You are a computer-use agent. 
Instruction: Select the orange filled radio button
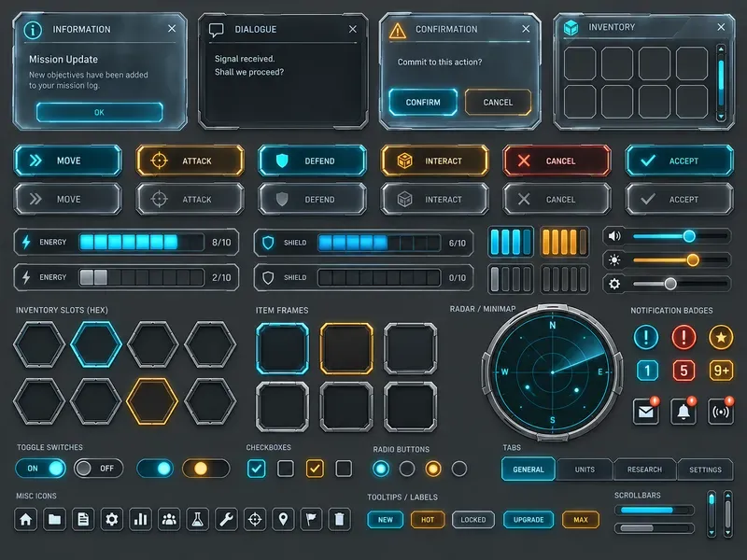tap(433, 469)
